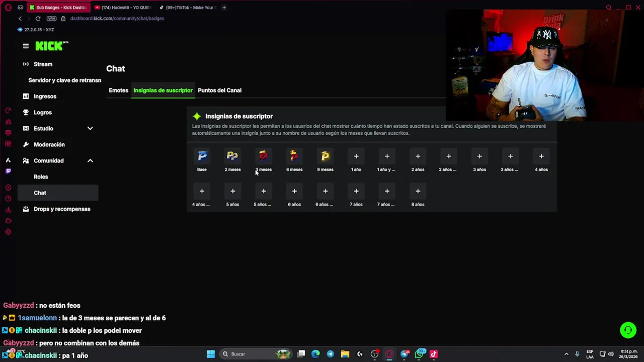The image size is (644, 362).
Task: Click the browser address bar URL
Action: (117, 19)
